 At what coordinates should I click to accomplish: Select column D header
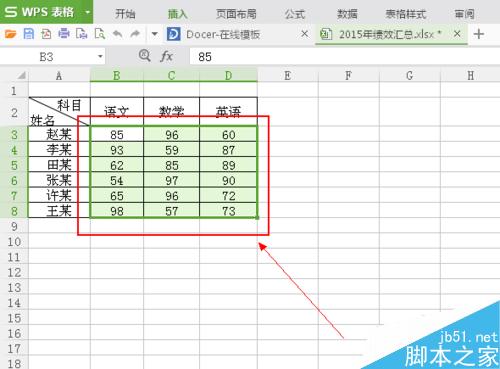point(228,76)
